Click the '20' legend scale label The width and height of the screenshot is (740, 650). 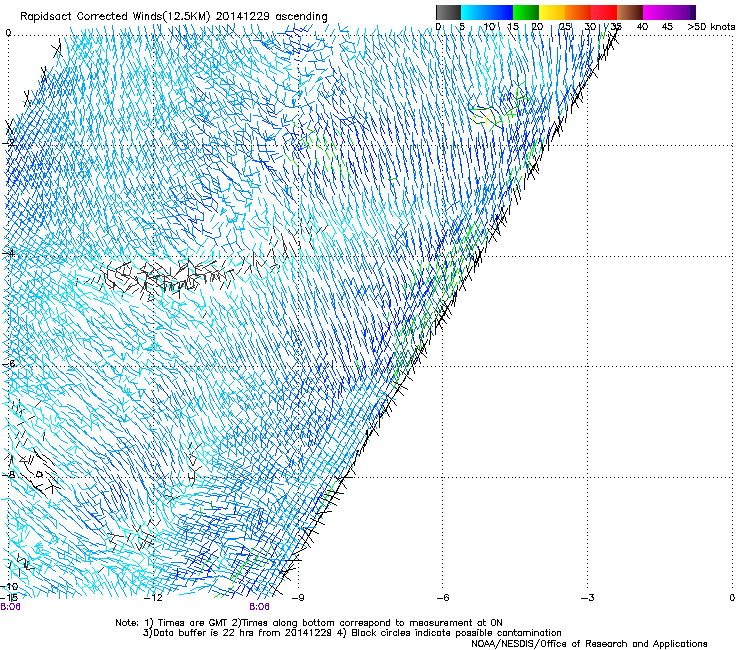537,26
